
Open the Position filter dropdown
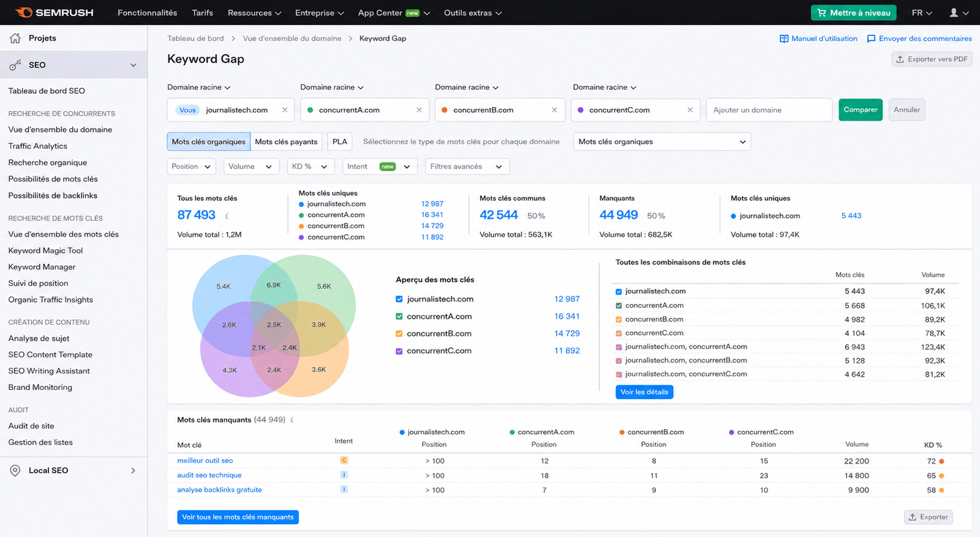tap(191, 167)
